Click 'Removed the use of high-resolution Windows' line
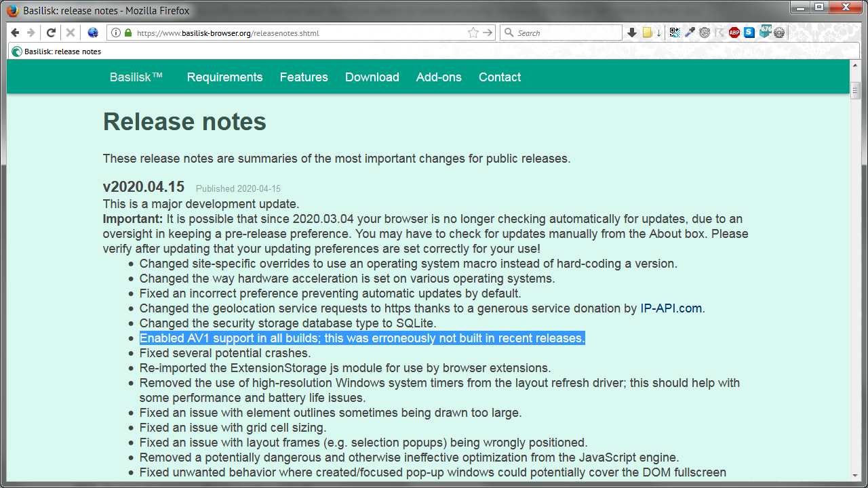The width and height of the screenshot is (868, 488). tap(439, 390)
